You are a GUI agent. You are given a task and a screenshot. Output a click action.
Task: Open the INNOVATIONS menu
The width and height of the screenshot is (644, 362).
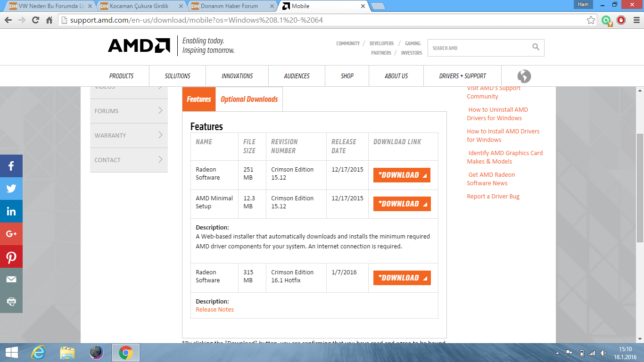[237, 76]
